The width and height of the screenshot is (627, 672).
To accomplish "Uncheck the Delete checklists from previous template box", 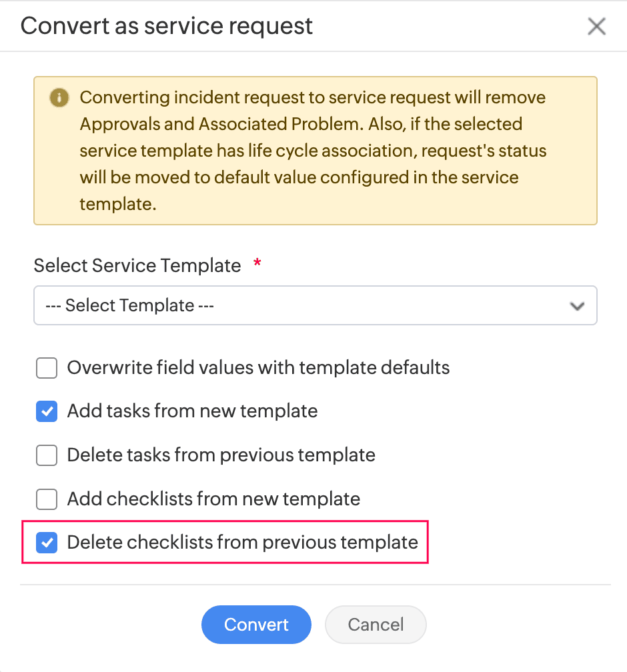I will click(x=47, y=542).
